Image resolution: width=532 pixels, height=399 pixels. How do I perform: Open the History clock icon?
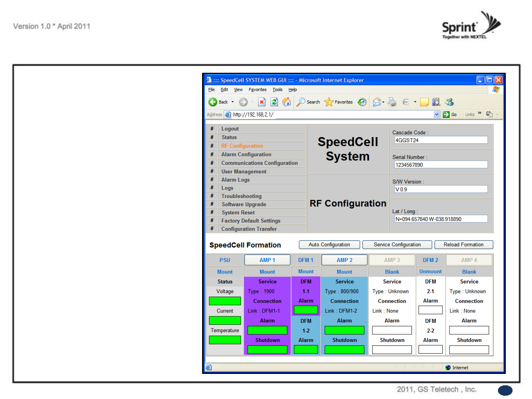(362, 102)
